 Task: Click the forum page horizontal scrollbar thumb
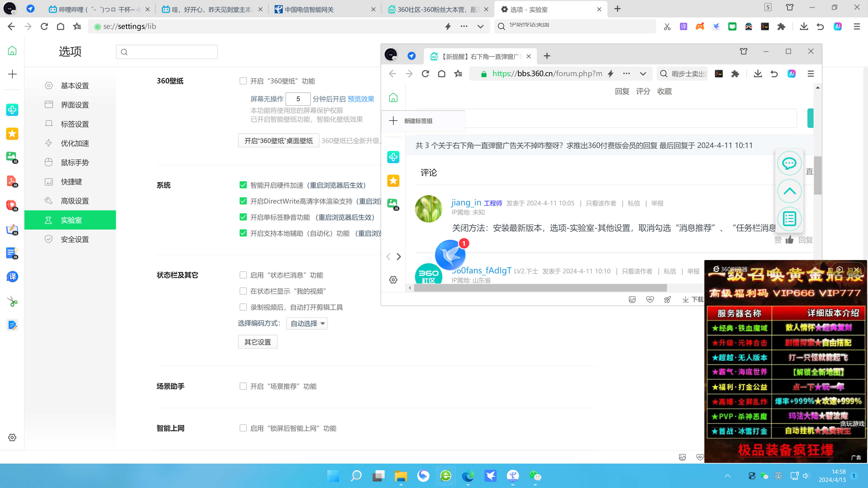(x=540, y=288)
